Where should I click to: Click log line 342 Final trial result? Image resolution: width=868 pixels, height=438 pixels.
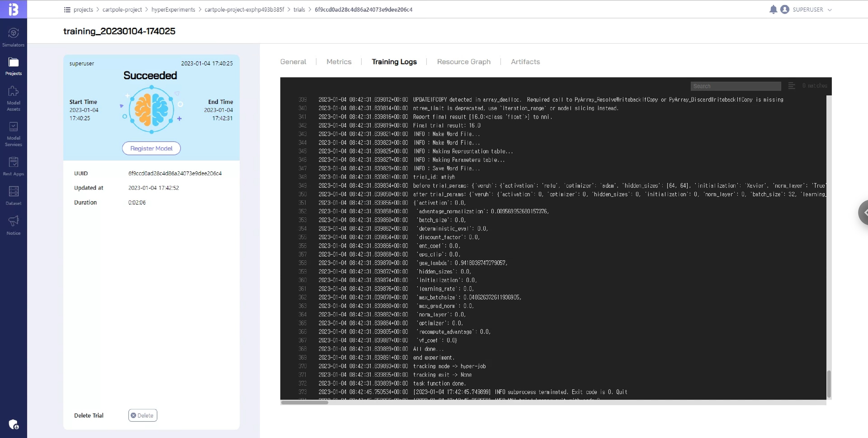(447, 125)
